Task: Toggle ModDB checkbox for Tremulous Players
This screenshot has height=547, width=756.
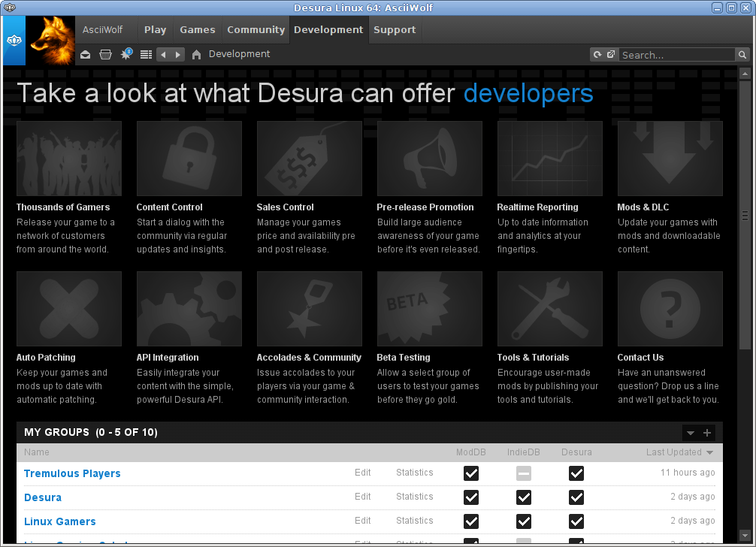Action: pos(471,473)
